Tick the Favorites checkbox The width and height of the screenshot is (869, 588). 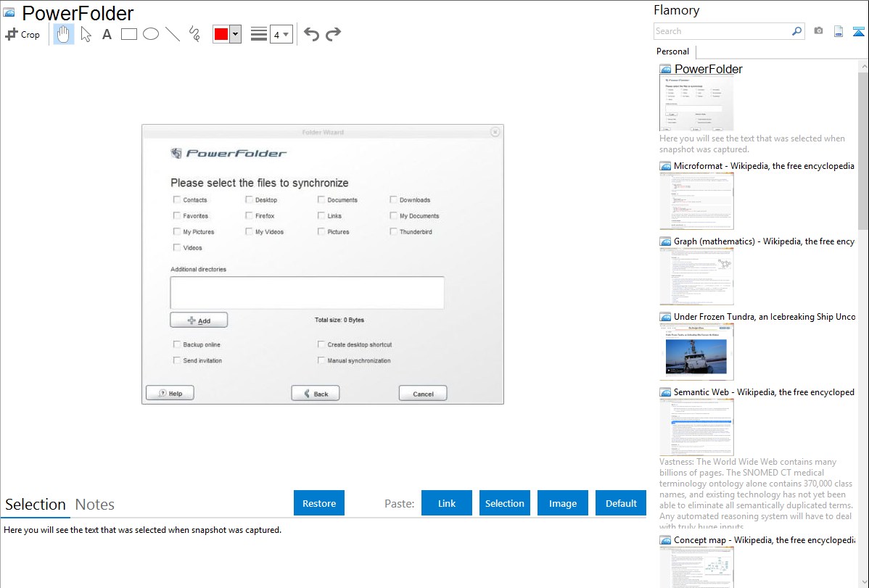177,215
